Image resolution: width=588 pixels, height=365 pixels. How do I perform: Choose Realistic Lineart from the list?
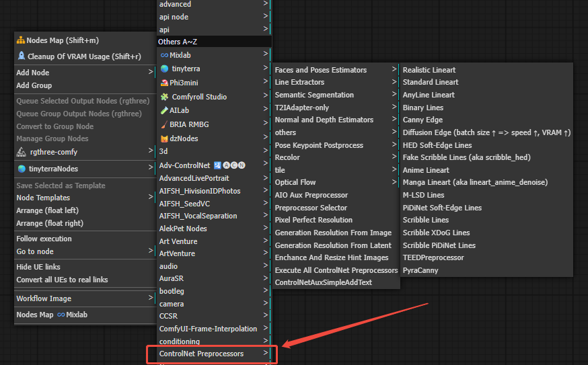(x=429, y=70)
